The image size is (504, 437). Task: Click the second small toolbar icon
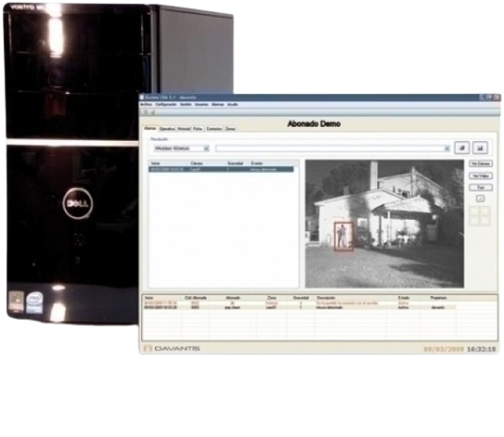click(x=152, y=112)
